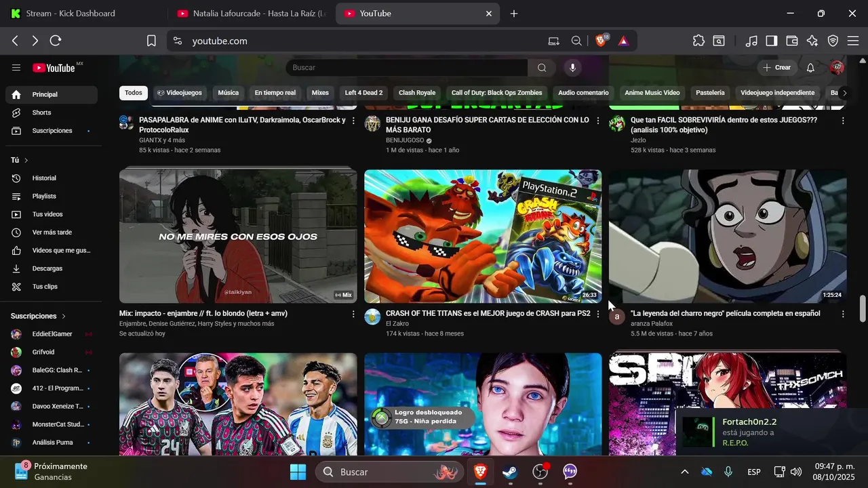Expand Suscripciones section chevron
Screen dimensions: 868x488
point(64,317)
